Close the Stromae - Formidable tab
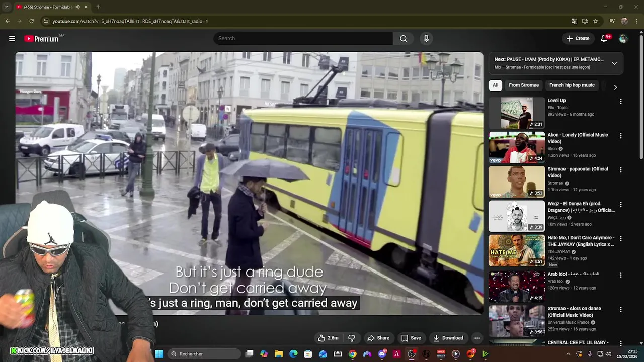This screenshot has width=644, height=362. [86, 7]
